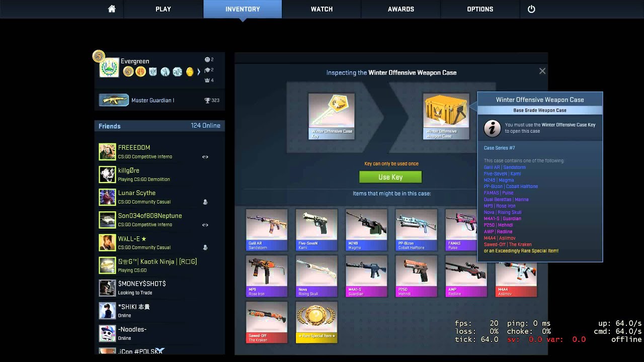The width and height of the screenshot is (644, 362).
Task: Select friend Lunar Scythe
Action: pos(159,197)
